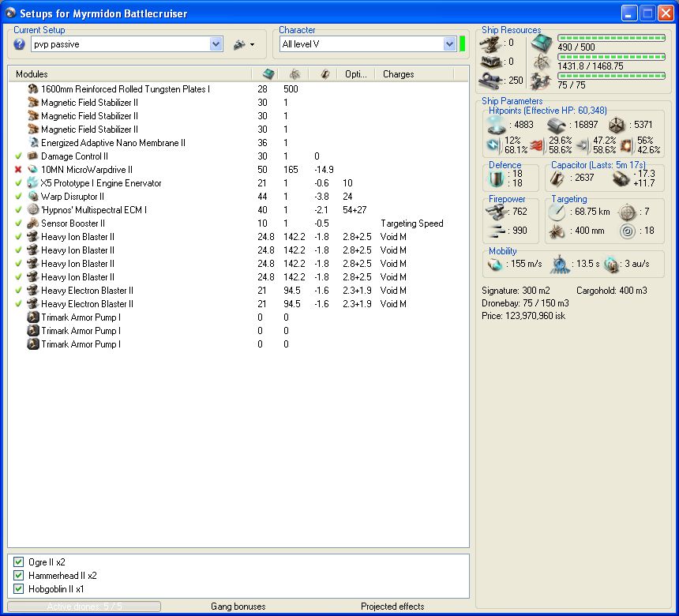The width and height of the screenshot is (679, 616).
Task: Toggle 10MN MicroWarpdrive II red X state
Action: [18, 169]
